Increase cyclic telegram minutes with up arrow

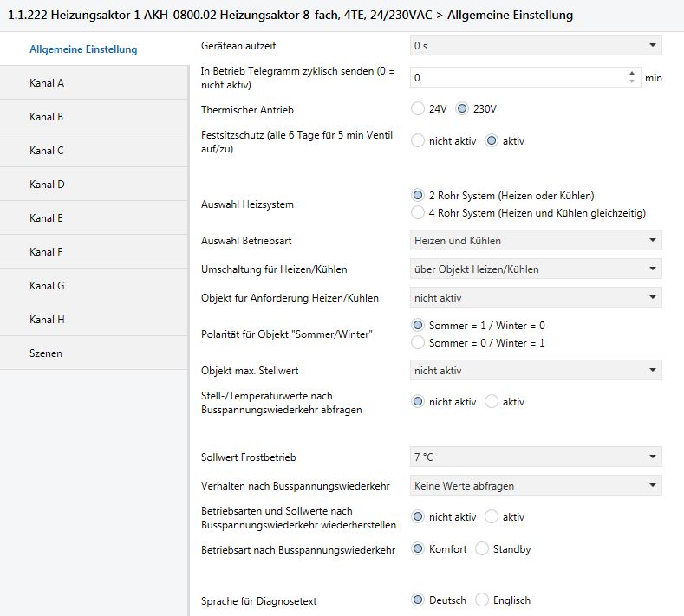[x=631, y=73]
